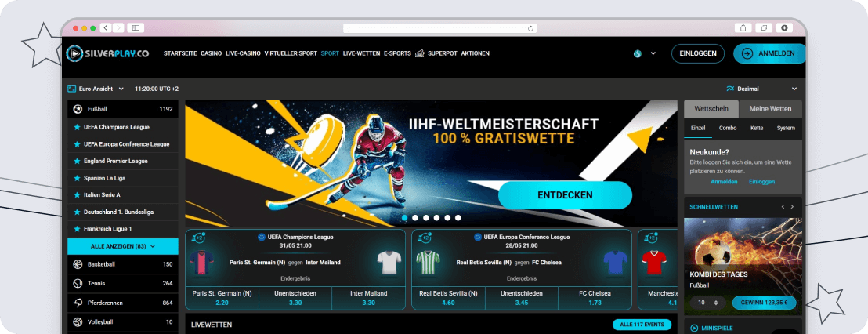Click the Pferderennen horse icon
The height and width of the screenshot is (334, 868).
coord(78,303)
